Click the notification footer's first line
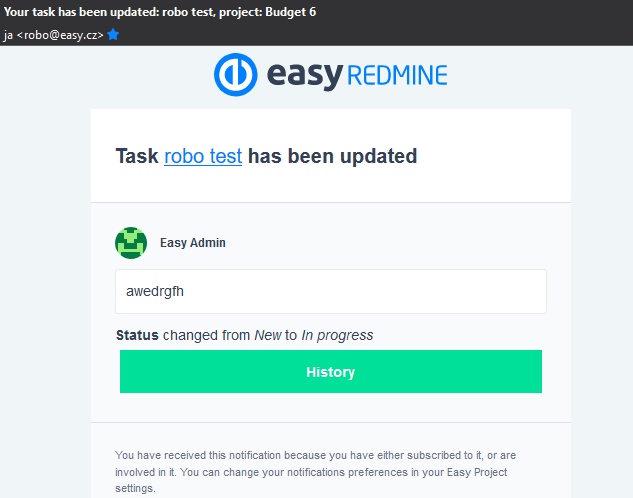 tap(315, 455)
